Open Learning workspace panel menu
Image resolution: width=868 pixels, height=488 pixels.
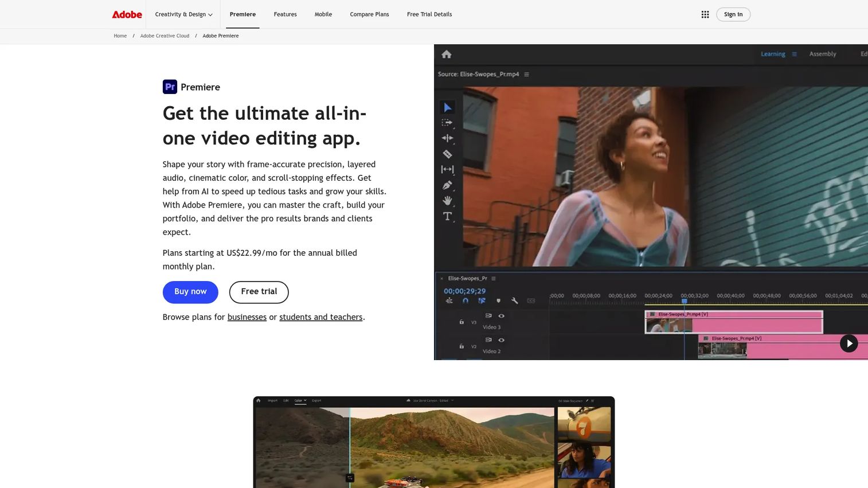(x=794, y=54)
